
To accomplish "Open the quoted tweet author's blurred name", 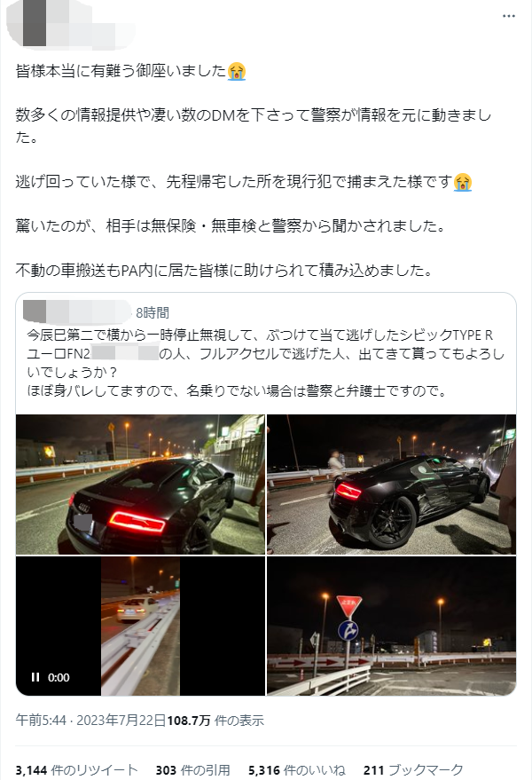I will [x=77, y=311].
